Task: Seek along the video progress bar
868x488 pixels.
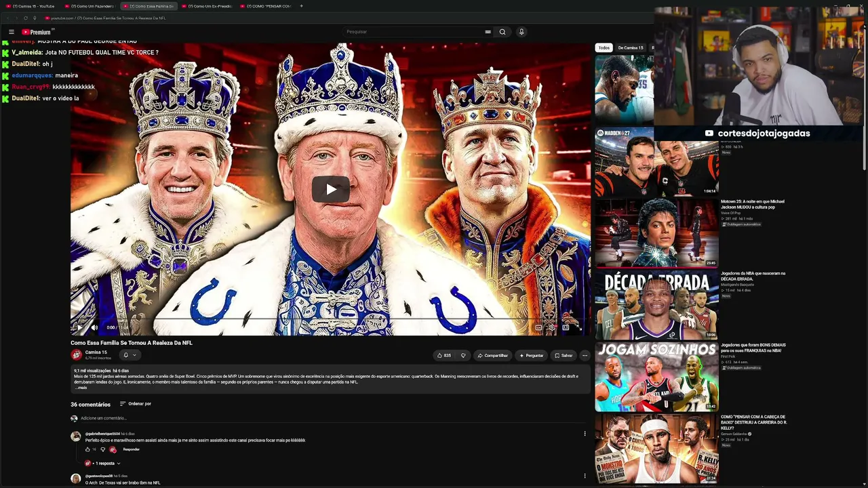Action: [330, 319]
